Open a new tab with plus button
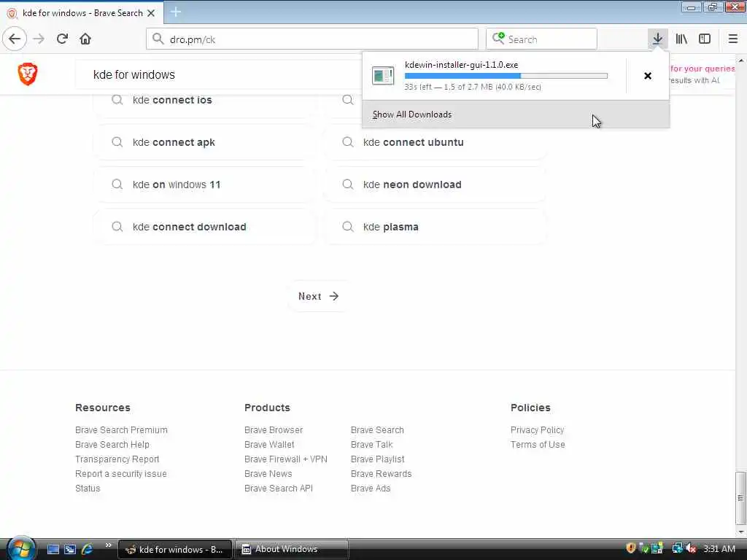 click(176, 12)
